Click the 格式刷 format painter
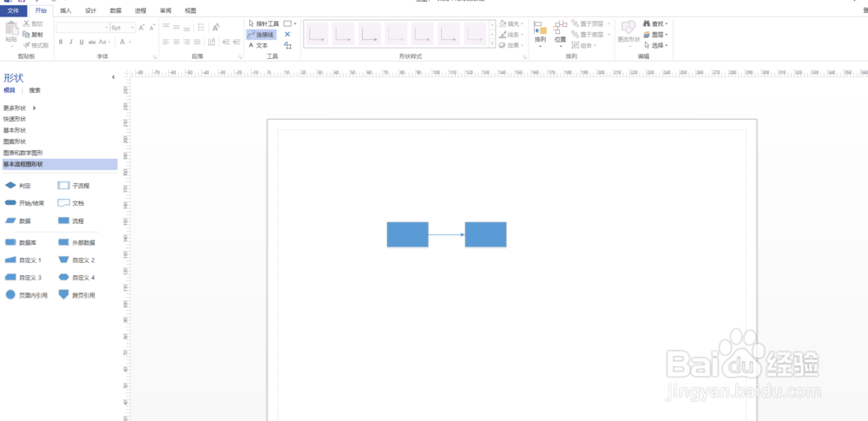This screenshot has height=421, width=868. [x=36, y=45]
